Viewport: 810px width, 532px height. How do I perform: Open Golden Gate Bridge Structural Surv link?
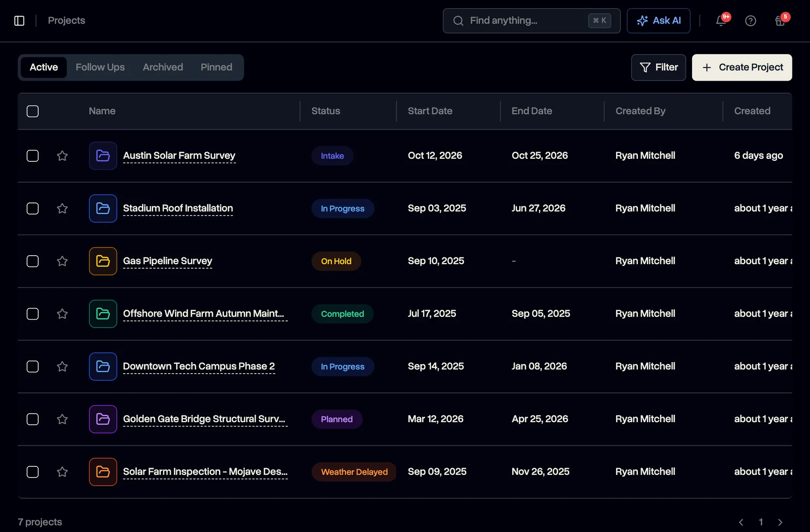[205, 419]
